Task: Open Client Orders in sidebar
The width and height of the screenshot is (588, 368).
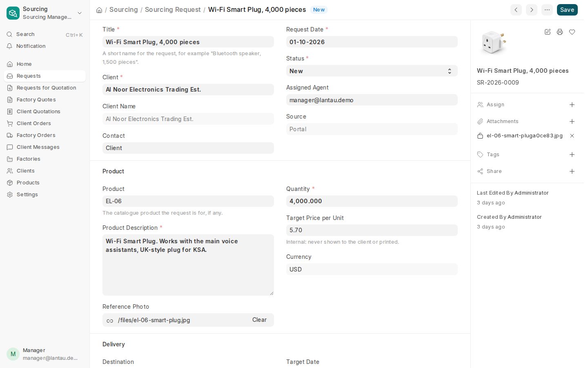Action: click(x=45, y=123)
